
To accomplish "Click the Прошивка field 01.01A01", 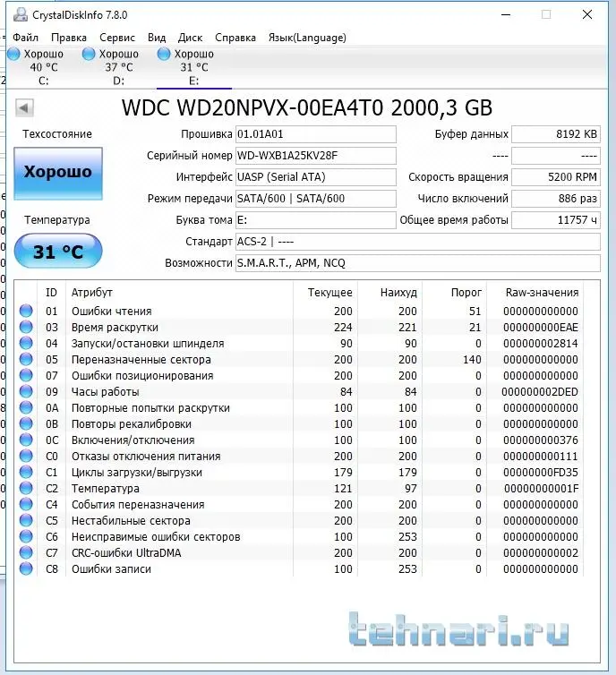I will coord(315,134).
